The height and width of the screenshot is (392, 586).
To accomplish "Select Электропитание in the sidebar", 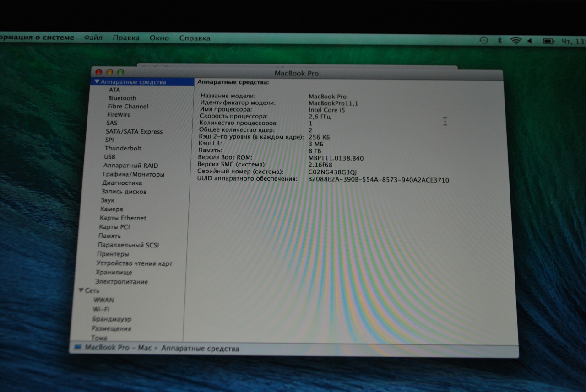I will tap(121, 282).
